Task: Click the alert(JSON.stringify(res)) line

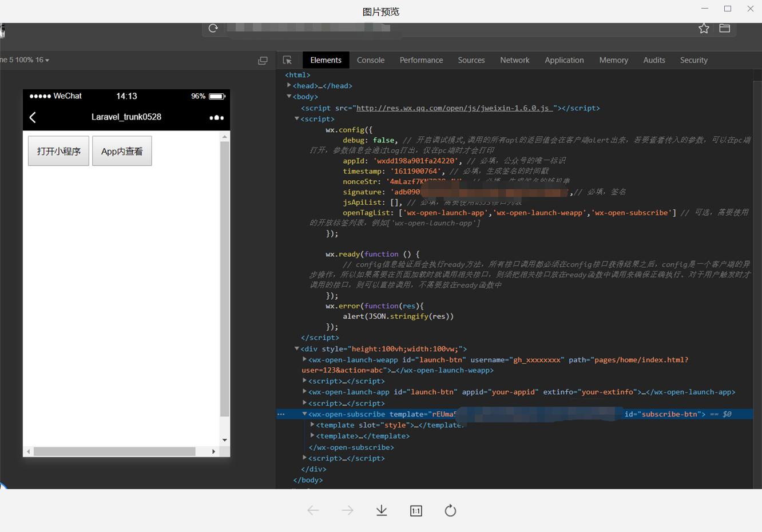Action: click(x=398, y=316)
